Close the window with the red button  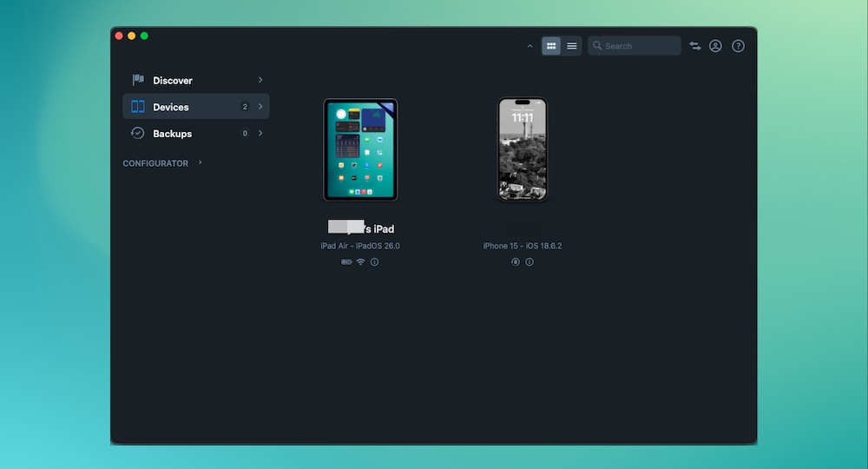(x=119, y=36)
